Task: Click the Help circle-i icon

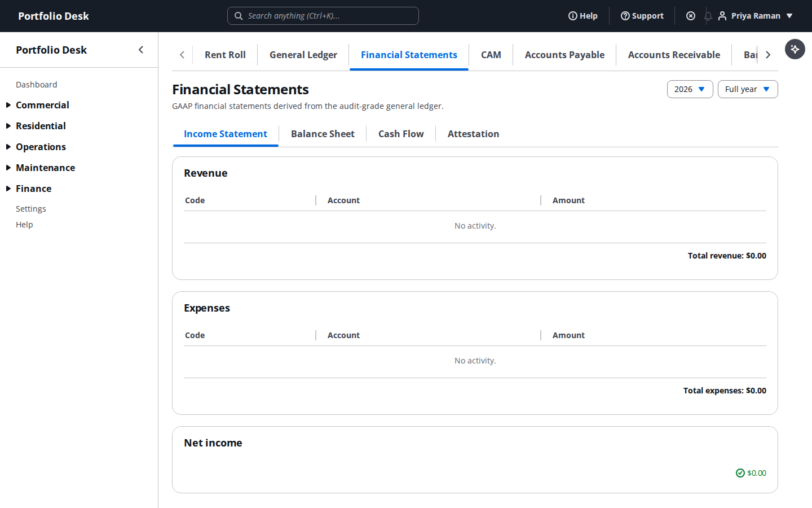Action: pyautogui.click(x=572, y=16)
